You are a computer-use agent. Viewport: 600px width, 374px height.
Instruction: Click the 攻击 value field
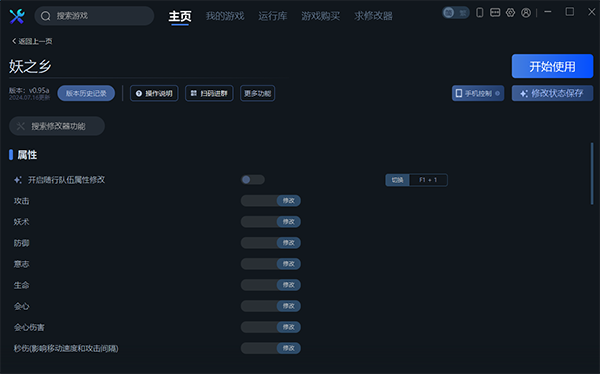click(x=259, y=201)
